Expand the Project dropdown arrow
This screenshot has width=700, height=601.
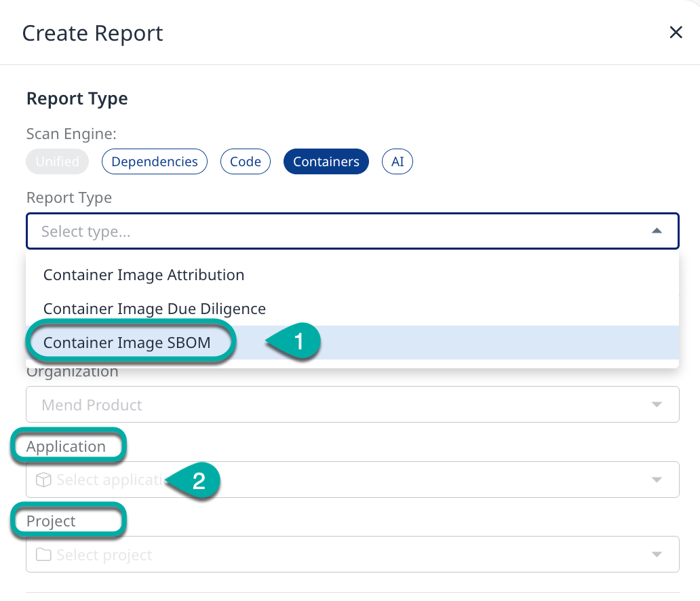(x=656, y=555)
